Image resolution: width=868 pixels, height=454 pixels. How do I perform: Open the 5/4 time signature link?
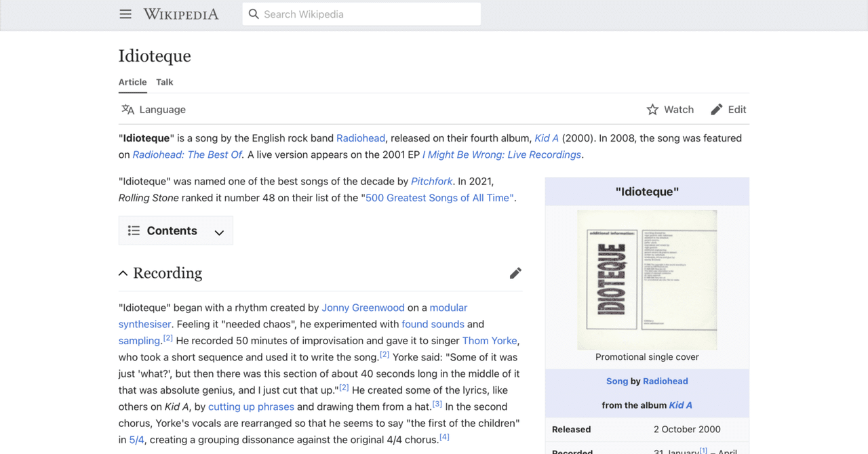point(136,440)
